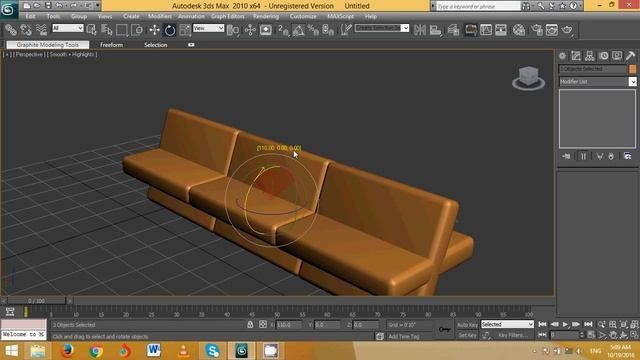This screenshot has width=640, height=360.
Task: Open Curve Editor from toolbar
Action: click(486, 30)
